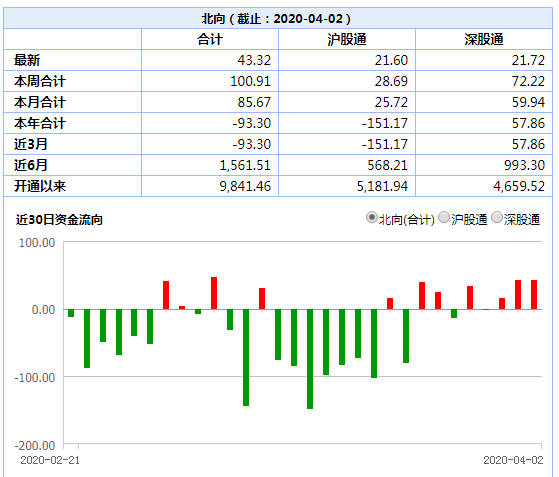Click the 沪股通 column header
Screen dimensions: 559x477
tap(347, 39)
